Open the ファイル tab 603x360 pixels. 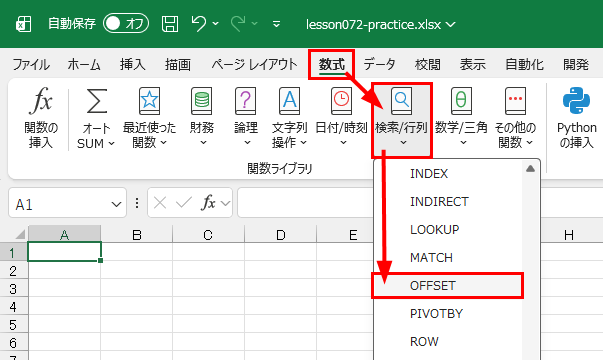coord(31,64)
